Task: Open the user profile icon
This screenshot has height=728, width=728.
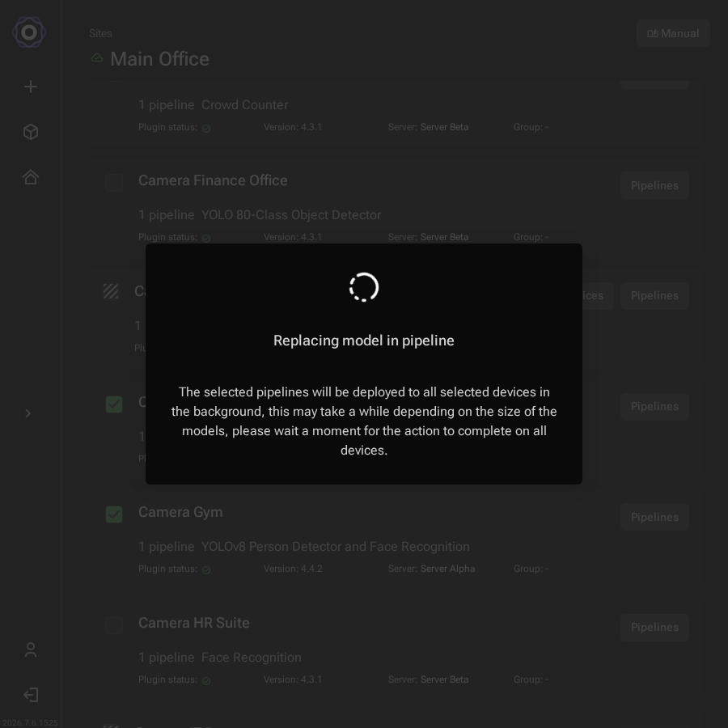Action: (31, 650)
